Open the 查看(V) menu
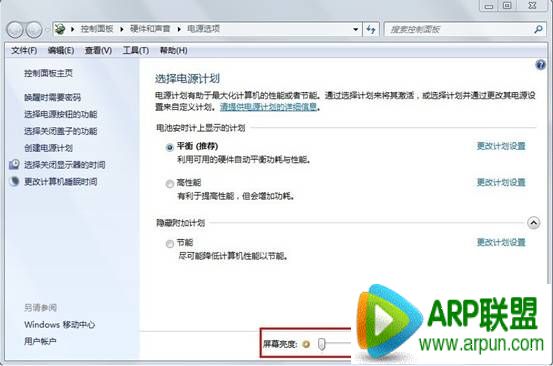This screenshot has height=366, width=553. pyautogui.click(x=98, y=51)
